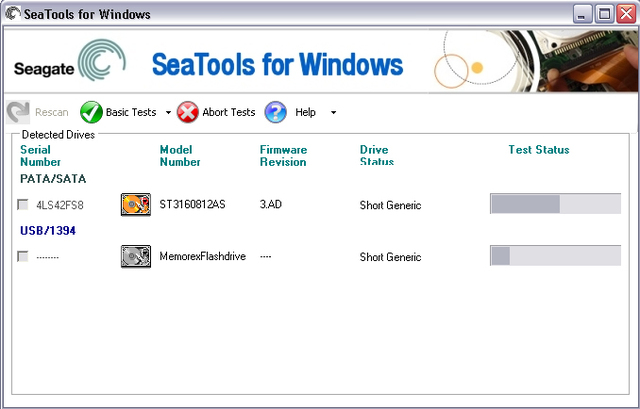Screen dimensions: 640x409
Task: Click the Abort Tests text button
Action: (x=229, y=112)
